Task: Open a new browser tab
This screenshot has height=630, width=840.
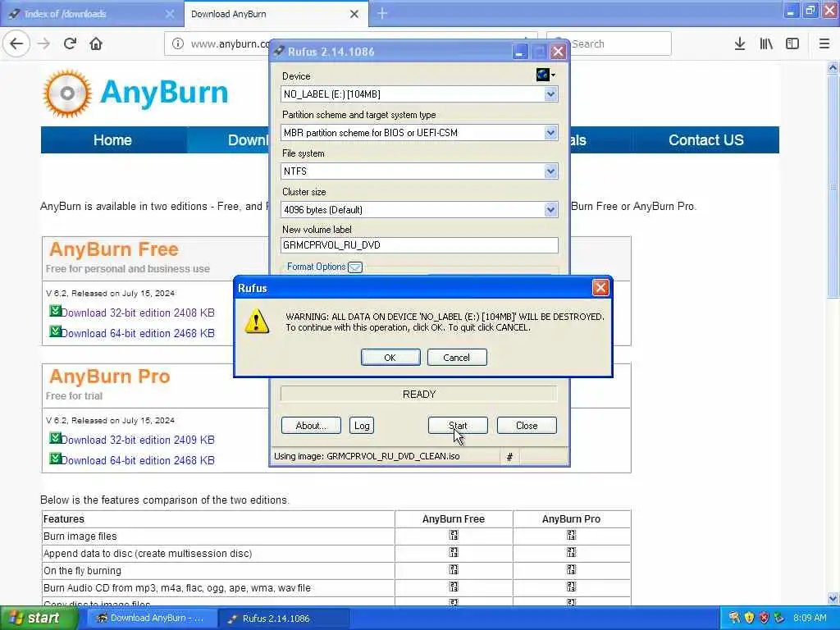Action: [382, 13]
